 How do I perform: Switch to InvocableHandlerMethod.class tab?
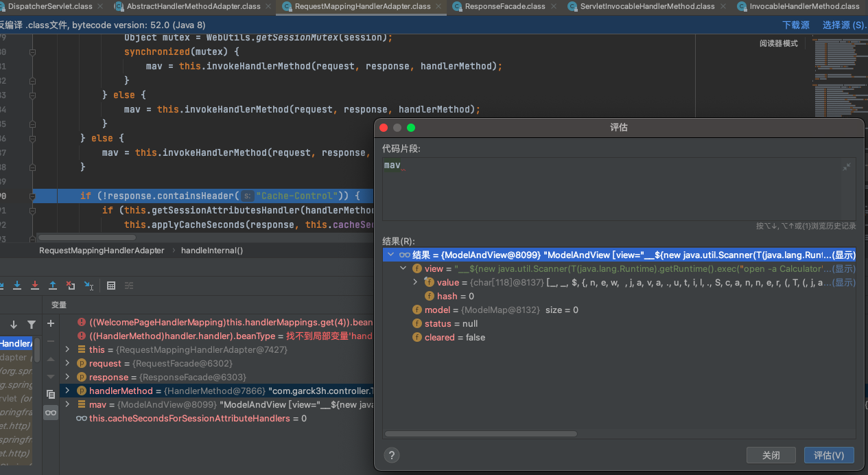coord(797,6)
